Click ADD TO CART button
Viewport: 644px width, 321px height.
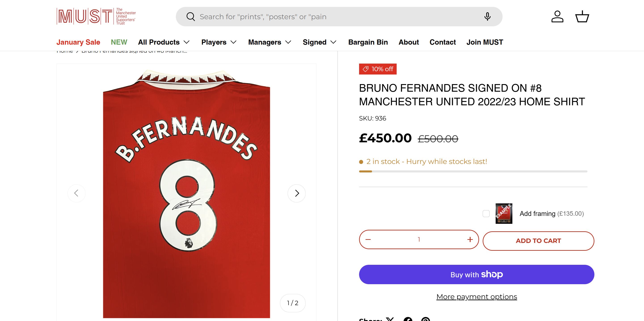538,241
